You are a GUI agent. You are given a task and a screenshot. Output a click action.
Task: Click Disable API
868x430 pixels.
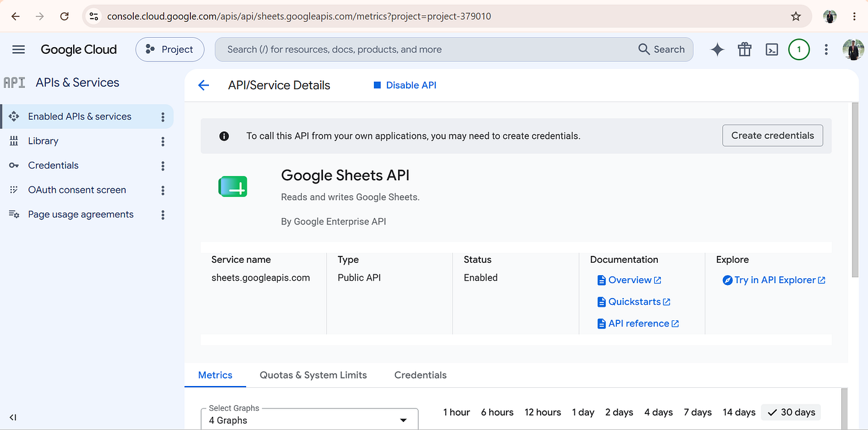coord(405,86)
